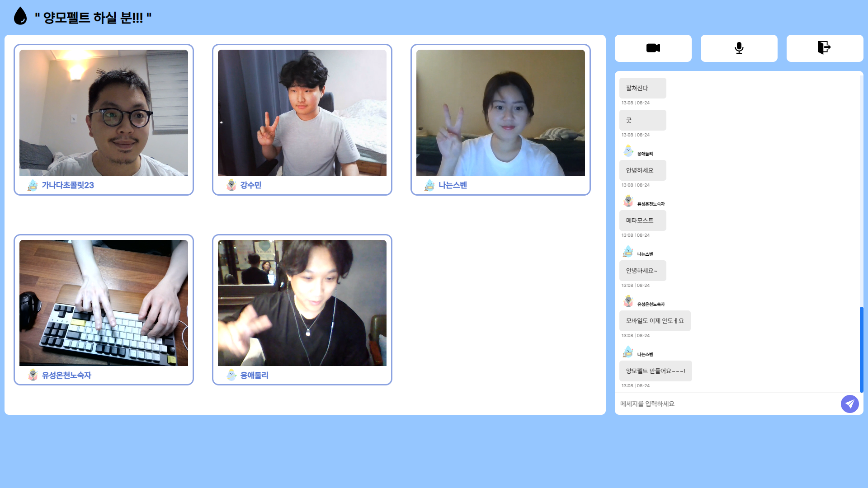Click the chat panel scrollbar
The image size is (868, 488).
click(x=861, y=349)
